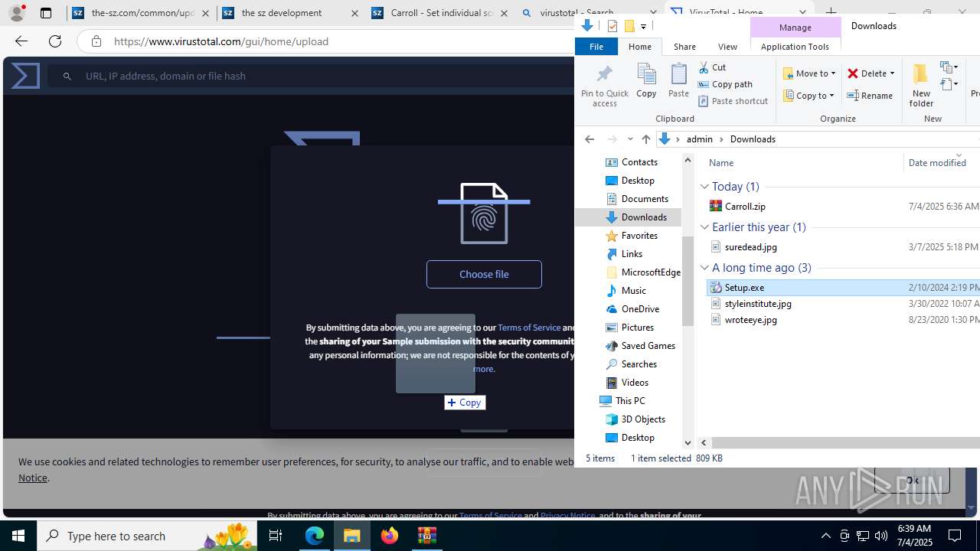This screenshot has height=551, width=980.
Task: Collapse the Today group
Action: point(704,187)
